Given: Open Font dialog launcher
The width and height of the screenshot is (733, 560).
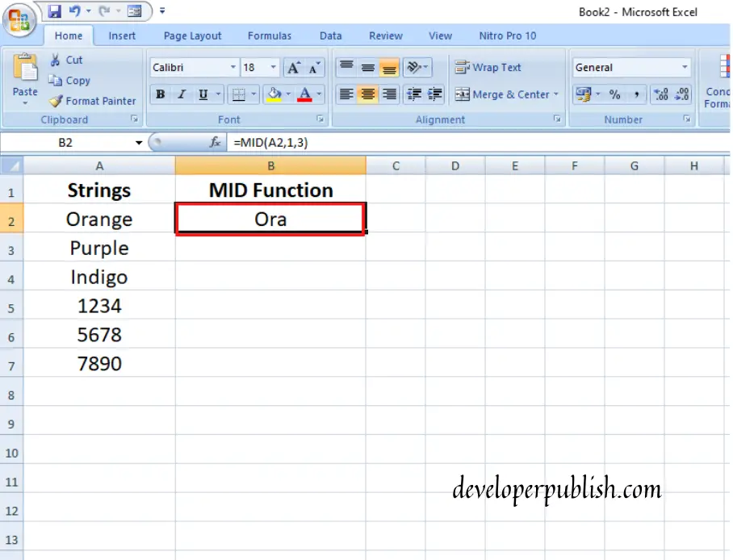Looking at the screenshot, I should coord(320,119).
